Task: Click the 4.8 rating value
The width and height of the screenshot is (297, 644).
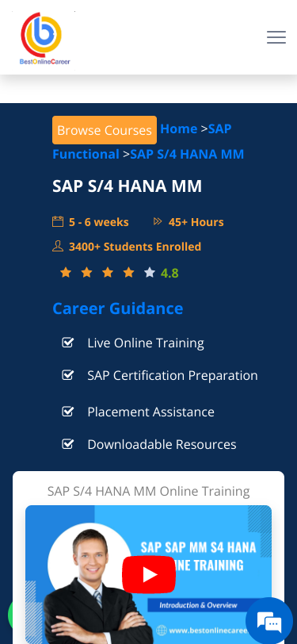Action: click(x=169, y=273)
